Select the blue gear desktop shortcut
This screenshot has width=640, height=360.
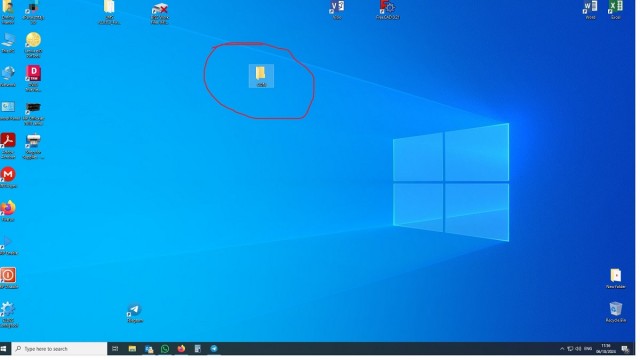point(8,314)
